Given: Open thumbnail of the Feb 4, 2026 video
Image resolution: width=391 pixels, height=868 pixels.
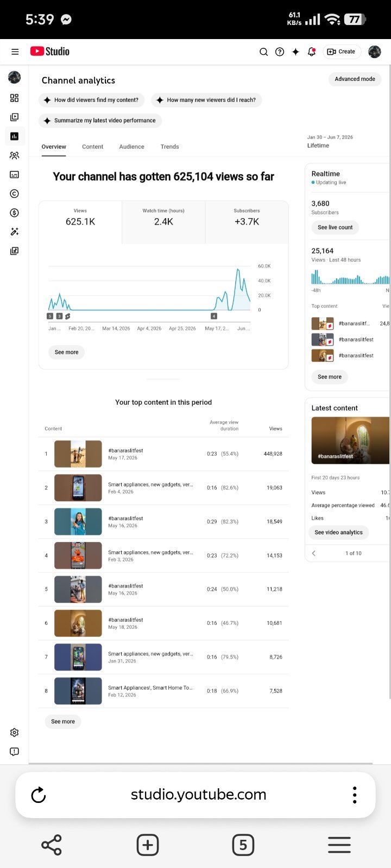Looking at the screenshot, I should [78, 488].
